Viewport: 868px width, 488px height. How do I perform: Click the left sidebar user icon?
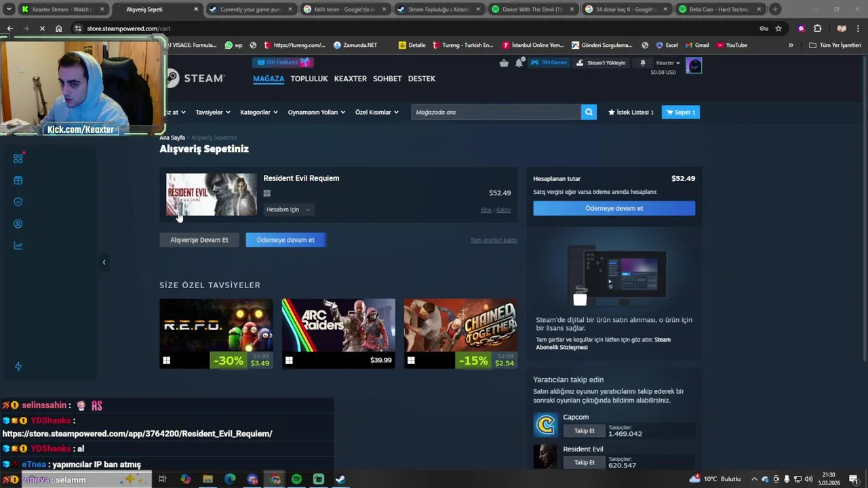[18, 224]
